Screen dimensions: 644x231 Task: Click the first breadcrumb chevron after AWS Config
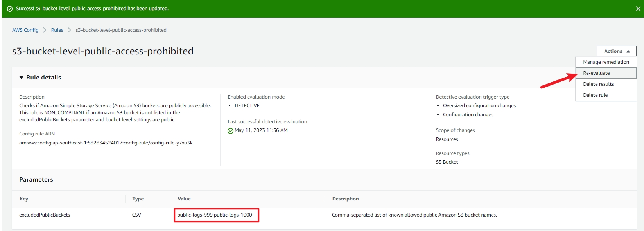click(x=45, y=30)
